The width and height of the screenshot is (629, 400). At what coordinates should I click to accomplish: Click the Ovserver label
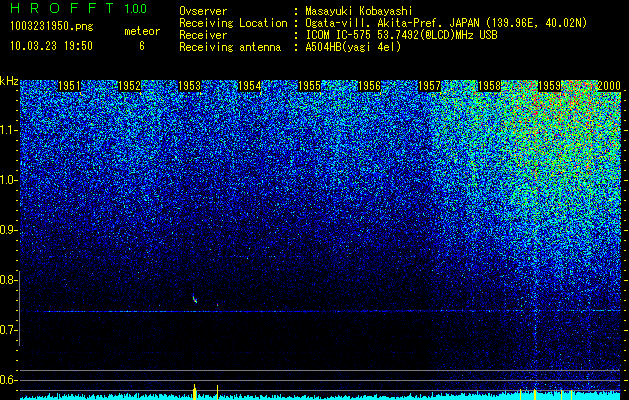(203, 11)
